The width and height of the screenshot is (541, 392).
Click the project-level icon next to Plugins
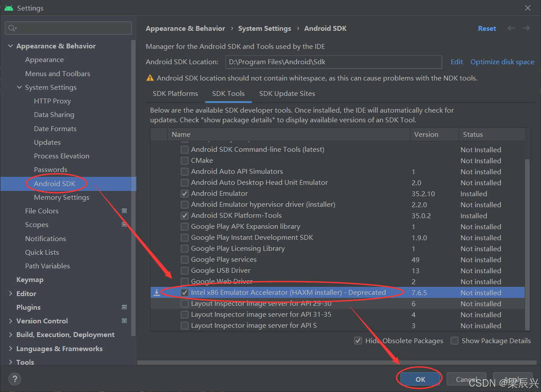(124, 307)
